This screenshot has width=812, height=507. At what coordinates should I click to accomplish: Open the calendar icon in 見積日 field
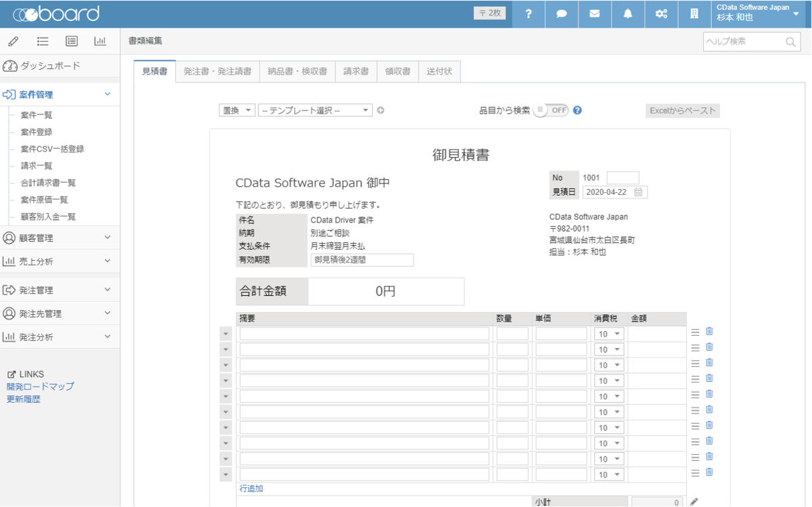(638, 192)
